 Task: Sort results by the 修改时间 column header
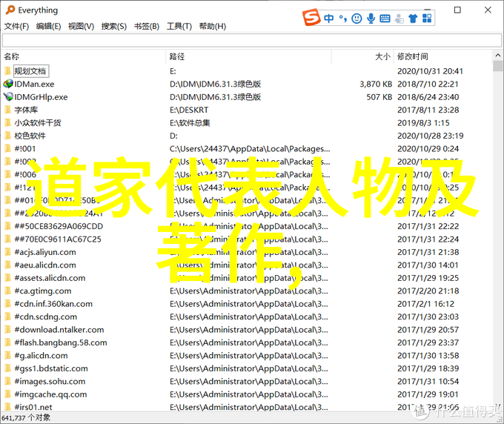click(x=413, y=56)
